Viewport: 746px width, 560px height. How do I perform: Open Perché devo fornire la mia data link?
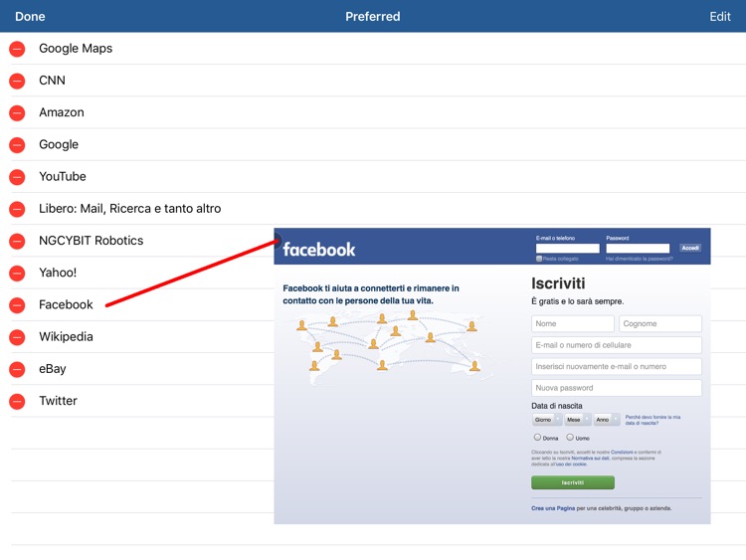[x=653, y=420]
